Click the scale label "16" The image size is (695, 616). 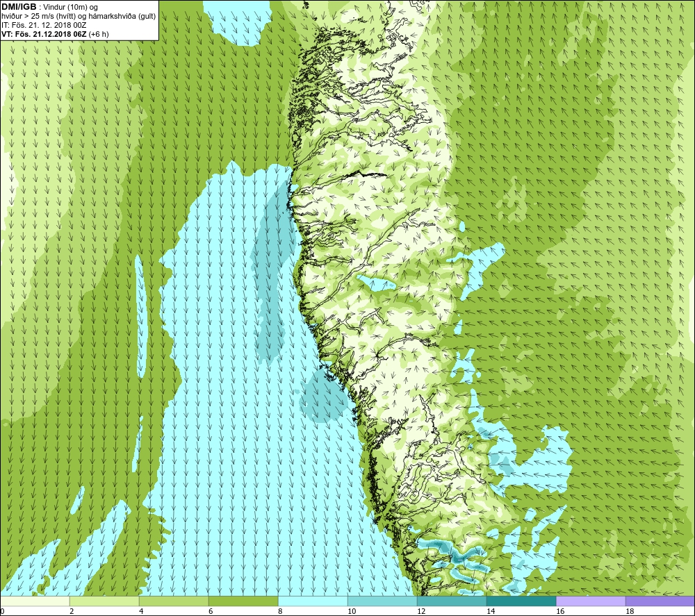(x=560, y=612)
